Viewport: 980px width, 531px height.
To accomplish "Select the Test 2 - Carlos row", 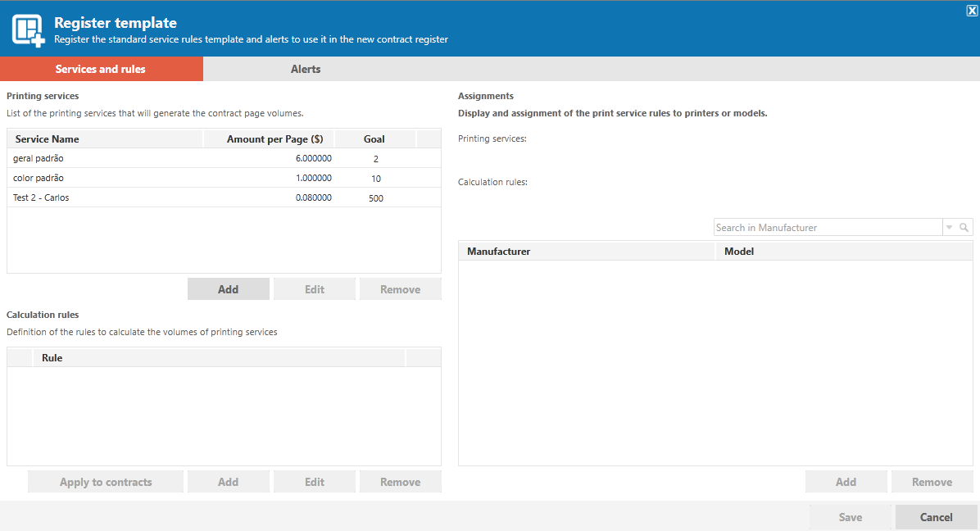I will (224, 197).
